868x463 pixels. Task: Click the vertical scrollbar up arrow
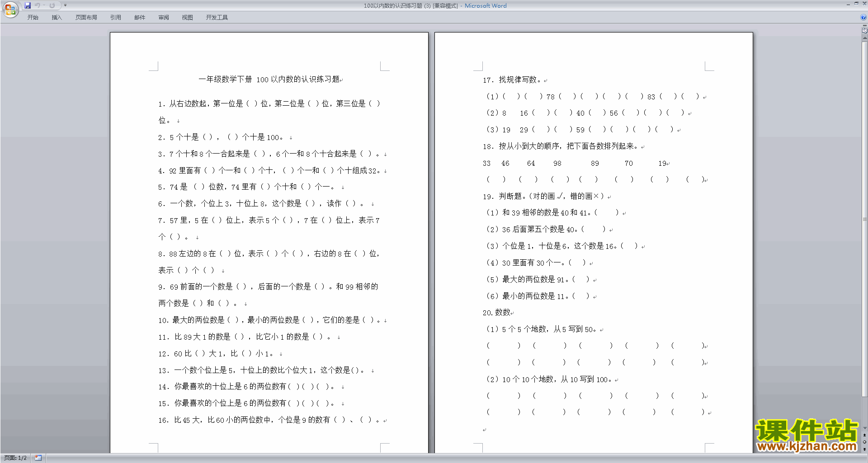[x=865, y=38]
